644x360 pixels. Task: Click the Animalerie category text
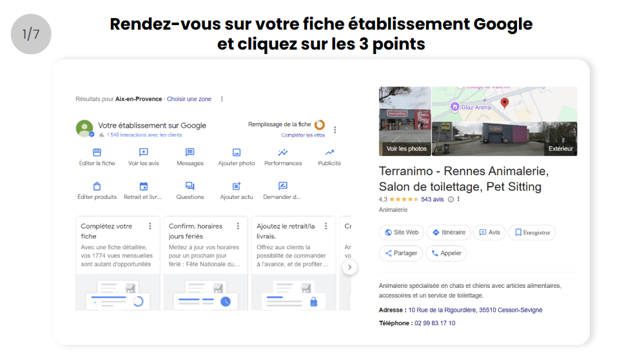coord(393,210)
